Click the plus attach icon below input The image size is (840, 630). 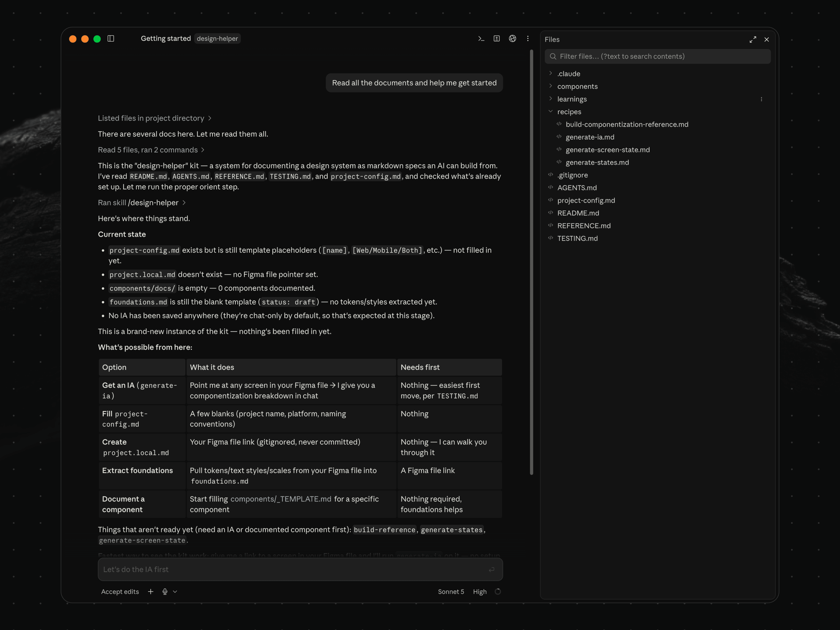pyautogui.click(x=151, y=592)
